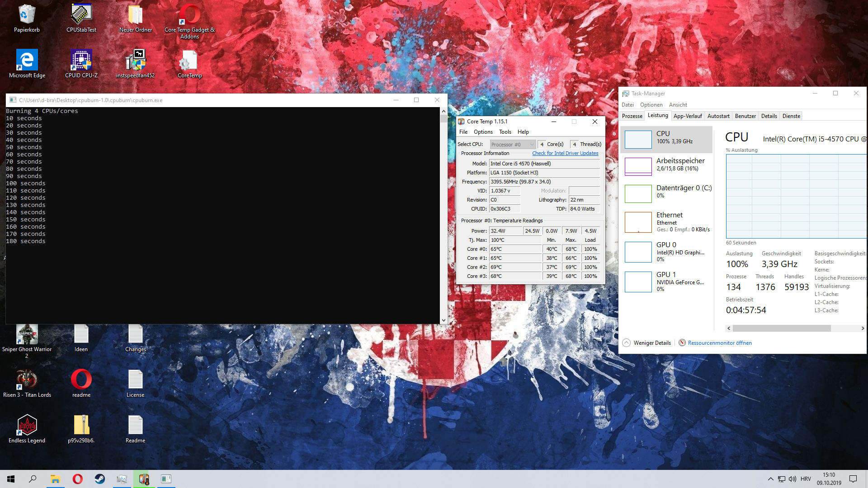This screenshot has height=488, width=868.
Task: Click Ressourcenmonitor öffnen link
Action: click(720, 343)
